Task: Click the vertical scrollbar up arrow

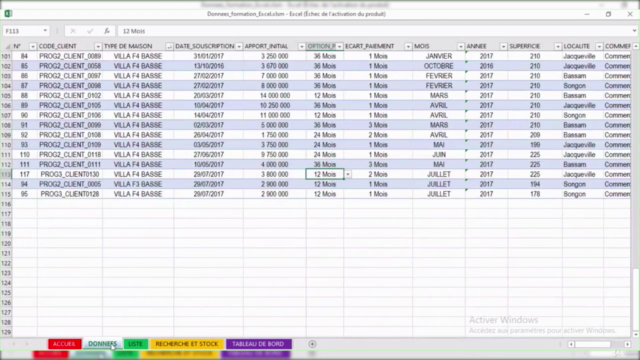Action: (x=636, y=47)
